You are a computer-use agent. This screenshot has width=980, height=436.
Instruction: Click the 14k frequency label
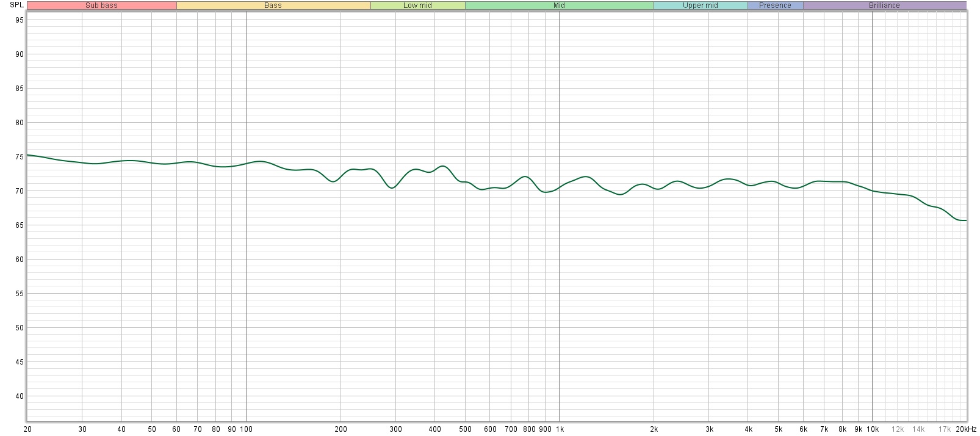(918, 429)
